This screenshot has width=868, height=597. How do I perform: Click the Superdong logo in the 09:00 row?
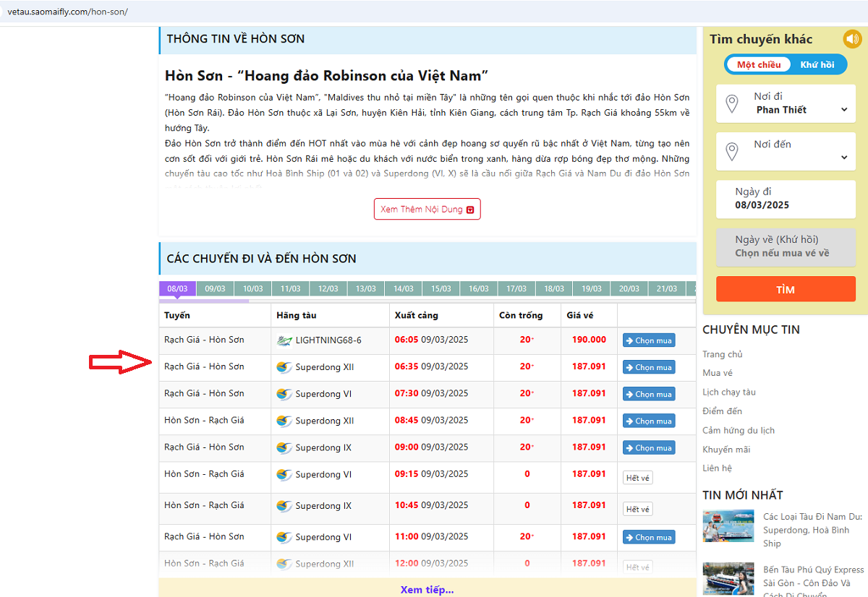(x=284, y=447)
